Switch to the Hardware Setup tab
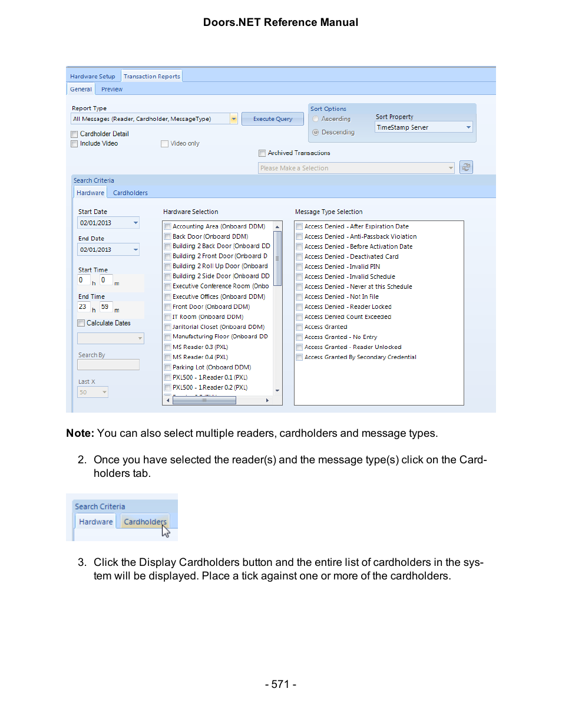The width and height of the screenshot is (562, 728). tap(92, 77)
